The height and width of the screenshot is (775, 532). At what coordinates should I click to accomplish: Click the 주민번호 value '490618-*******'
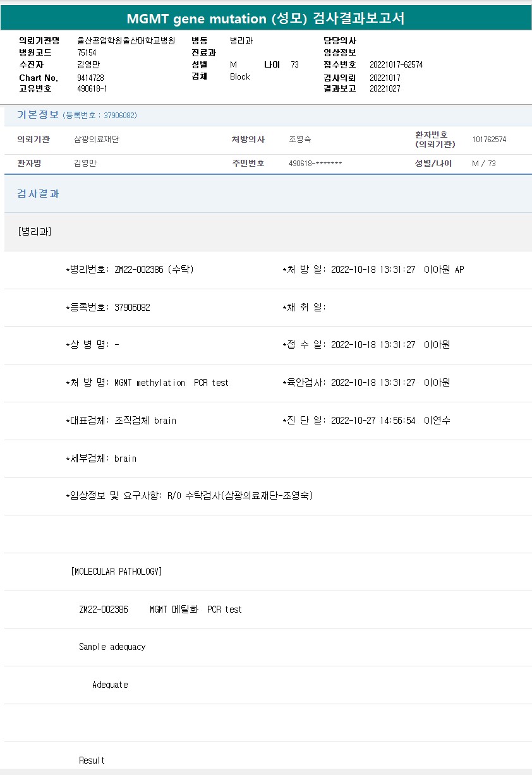pos(315,164)
